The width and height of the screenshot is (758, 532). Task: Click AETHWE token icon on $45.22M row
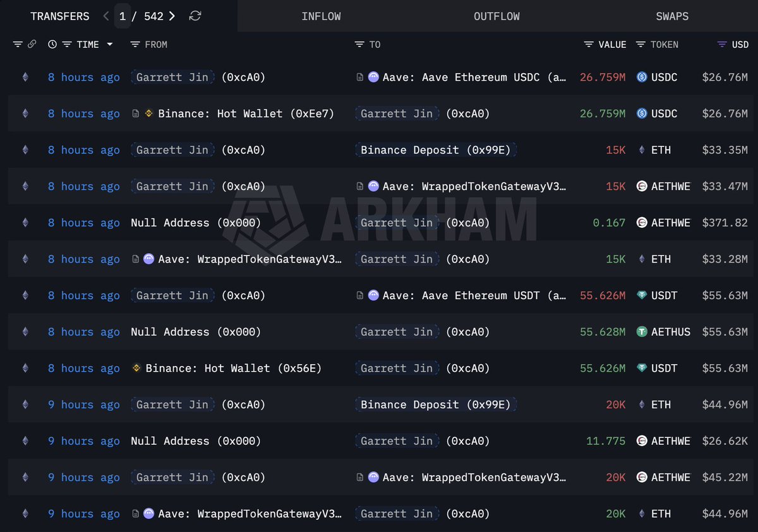point(642,477)
